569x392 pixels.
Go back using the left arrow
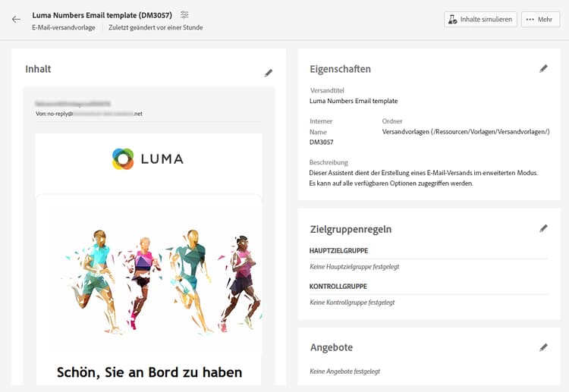click(x=16, y=19)
